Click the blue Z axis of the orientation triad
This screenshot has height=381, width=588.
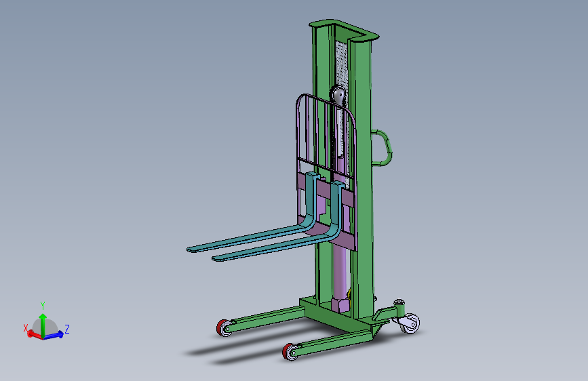[54, 335]
